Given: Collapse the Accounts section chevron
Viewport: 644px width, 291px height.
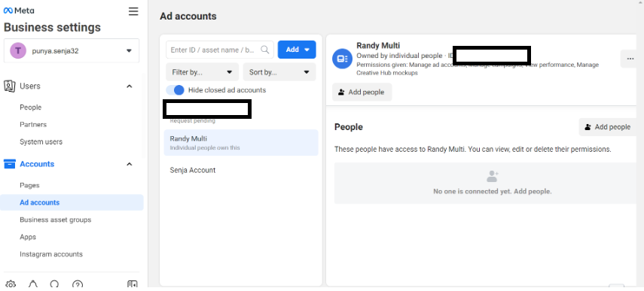Looking at the screenshot, I should 129,164.
